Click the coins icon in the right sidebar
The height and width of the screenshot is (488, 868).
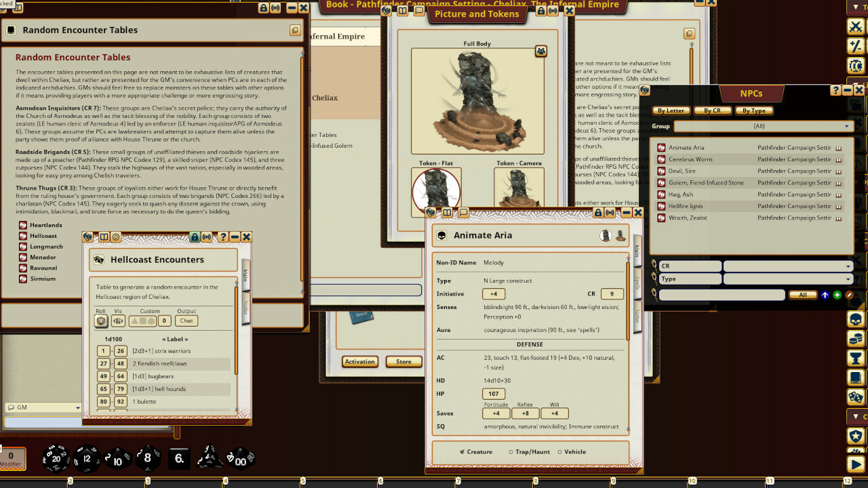point(855,338)
